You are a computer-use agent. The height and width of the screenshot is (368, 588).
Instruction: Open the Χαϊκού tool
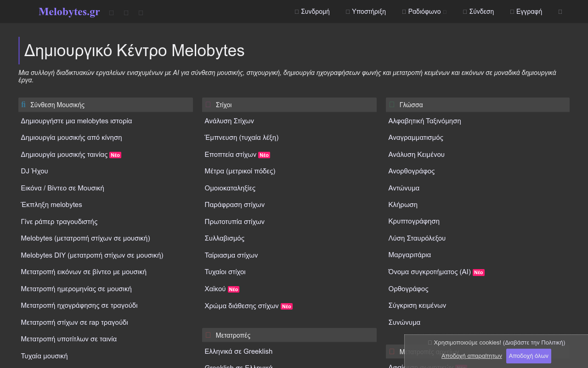[x=215, y=289]
